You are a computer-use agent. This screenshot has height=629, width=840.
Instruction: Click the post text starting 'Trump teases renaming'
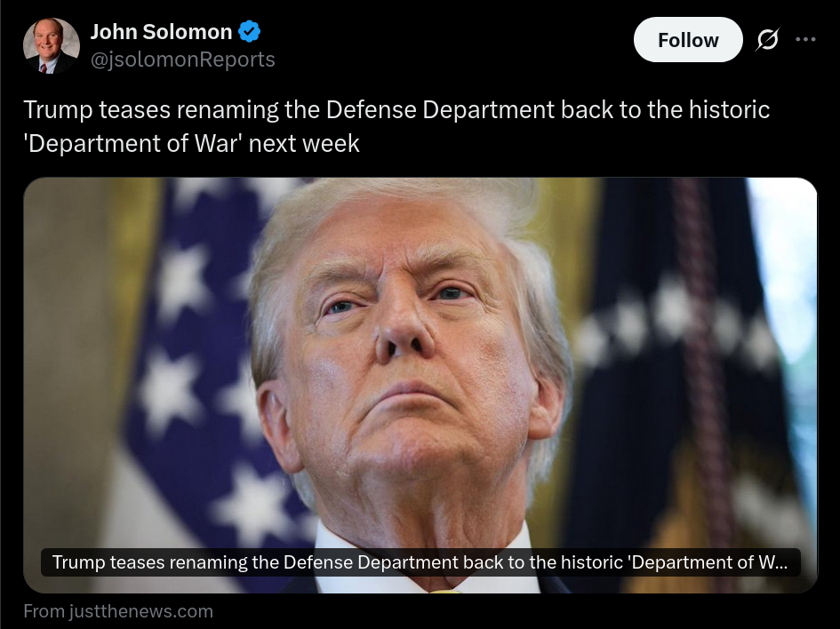click(396, 126)
